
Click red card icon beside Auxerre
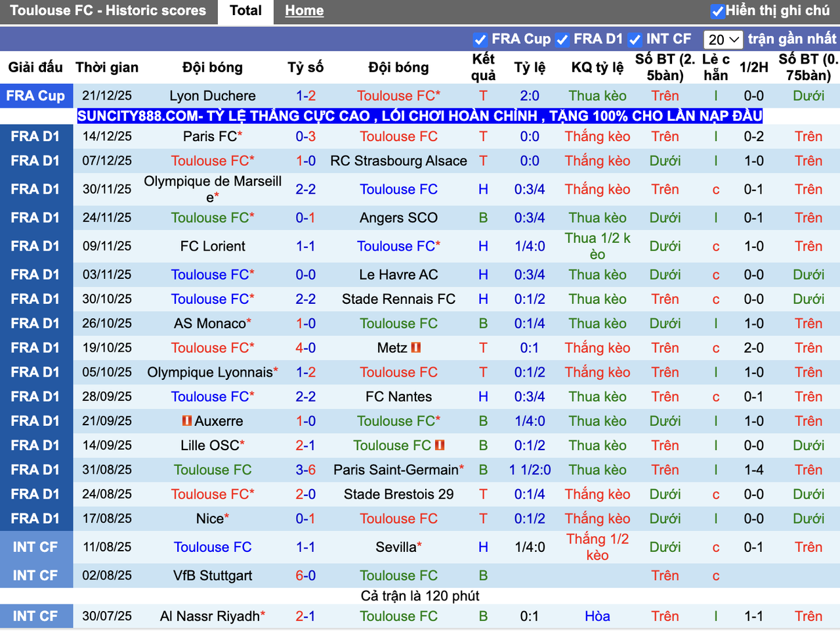click(x=187, y=421)
